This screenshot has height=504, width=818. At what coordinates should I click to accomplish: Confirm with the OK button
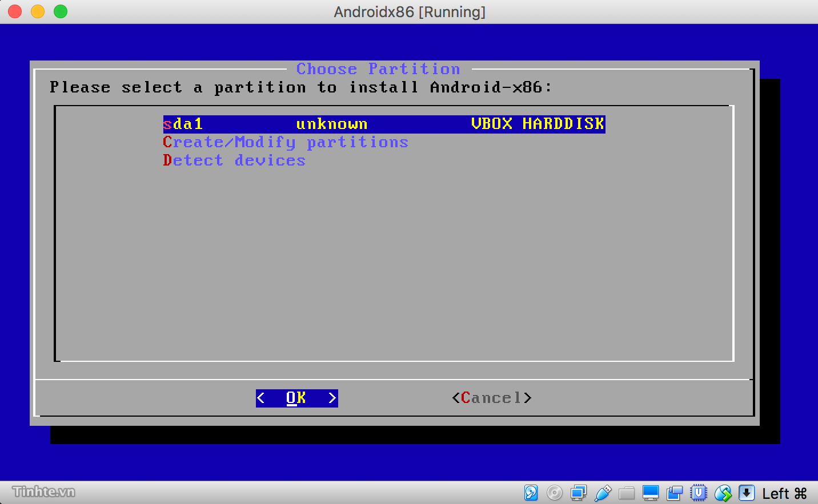coord(296,398)
